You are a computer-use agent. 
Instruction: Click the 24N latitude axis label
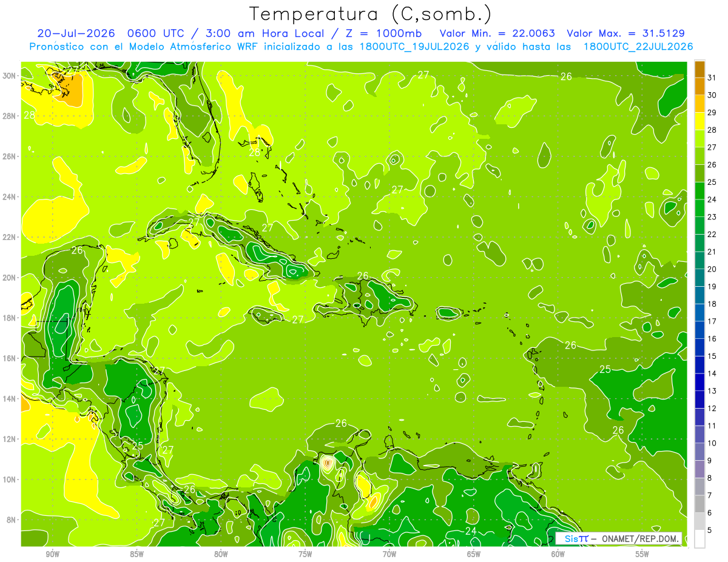(x=9, y=196)
